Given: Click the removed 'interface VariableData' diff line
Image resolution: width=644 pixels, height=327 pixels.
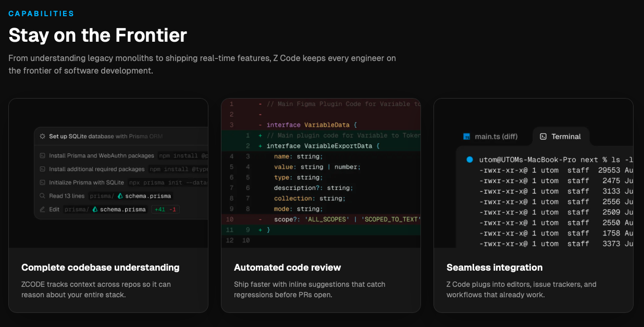Looking at the screenshot, I should [x=311, y=125].
